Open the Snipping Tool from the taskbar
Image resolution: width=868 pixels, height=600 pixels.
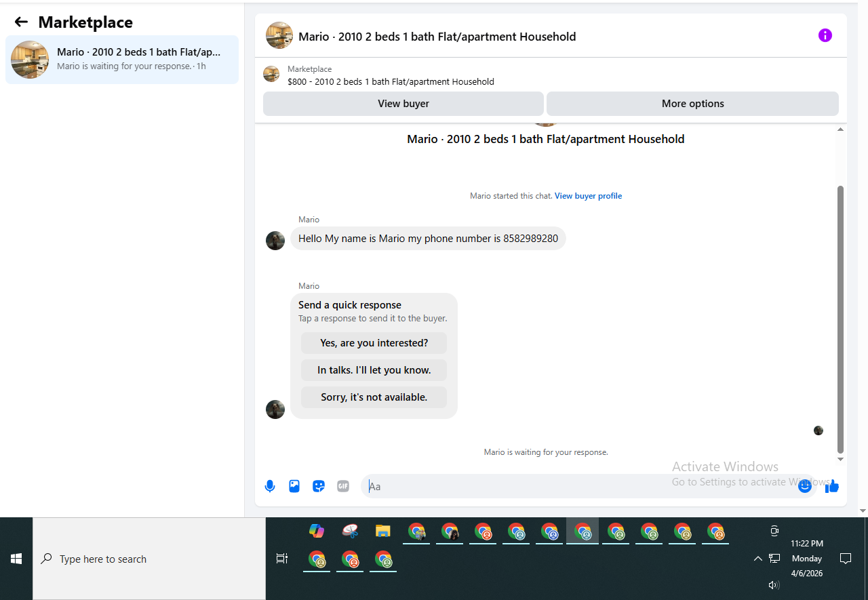[350, 531]
